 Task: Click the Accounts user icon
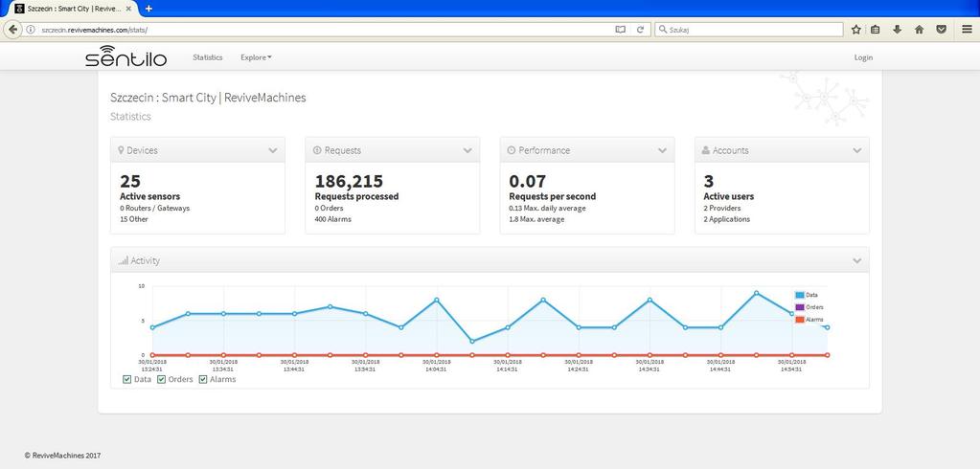click(x=706, y=150)
